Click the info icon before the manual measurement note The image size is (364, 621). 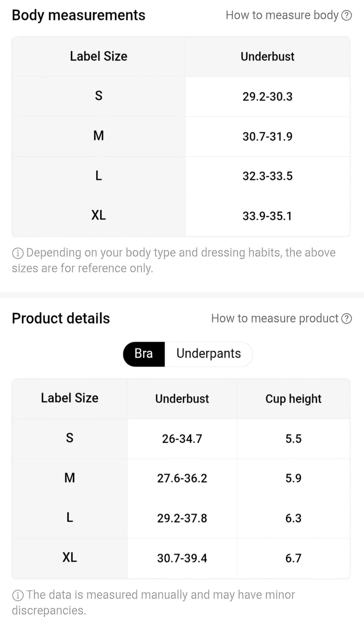point(18,595)
